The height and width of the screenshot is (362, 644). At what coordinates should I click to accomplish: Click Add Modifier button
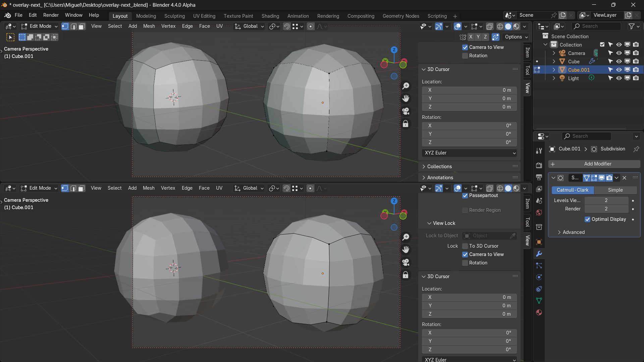(x=594, y=164)
